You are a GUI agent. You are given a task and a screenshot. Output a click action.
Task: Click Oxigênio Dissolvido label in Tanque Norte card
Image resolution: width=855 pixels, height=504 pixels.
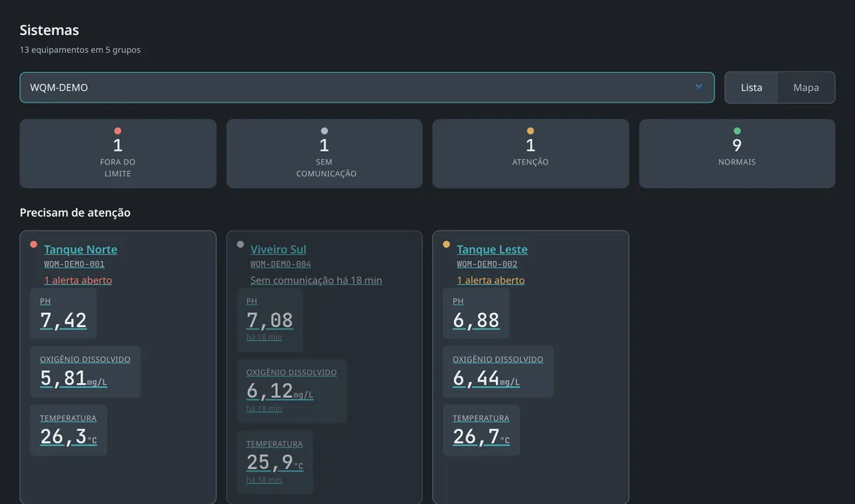[85, 359]
